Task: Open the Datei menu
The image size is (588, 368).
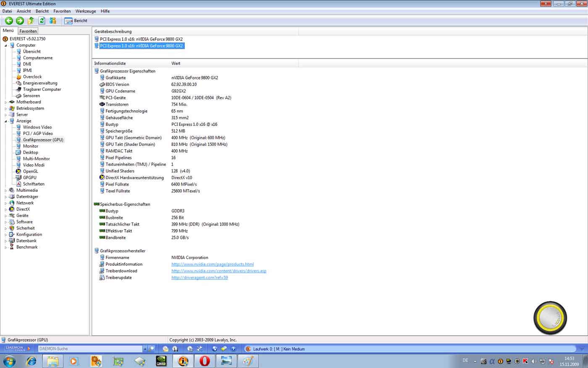Action: click(7, 11)
